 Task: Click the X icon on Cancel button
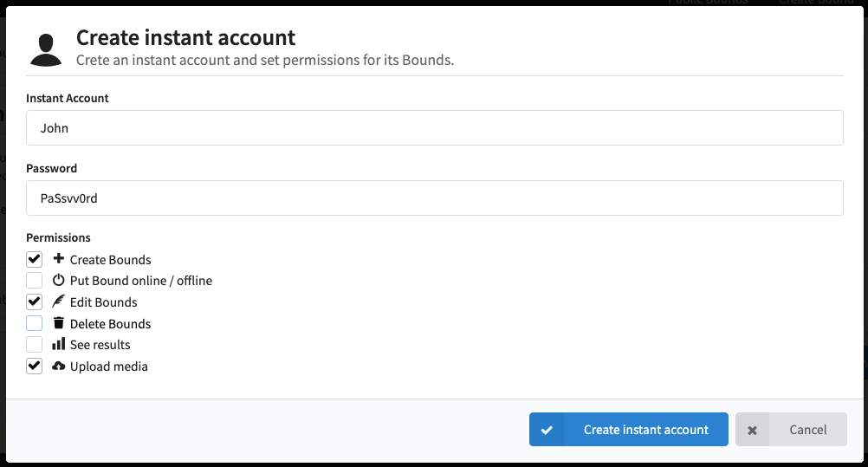point(752,430)
